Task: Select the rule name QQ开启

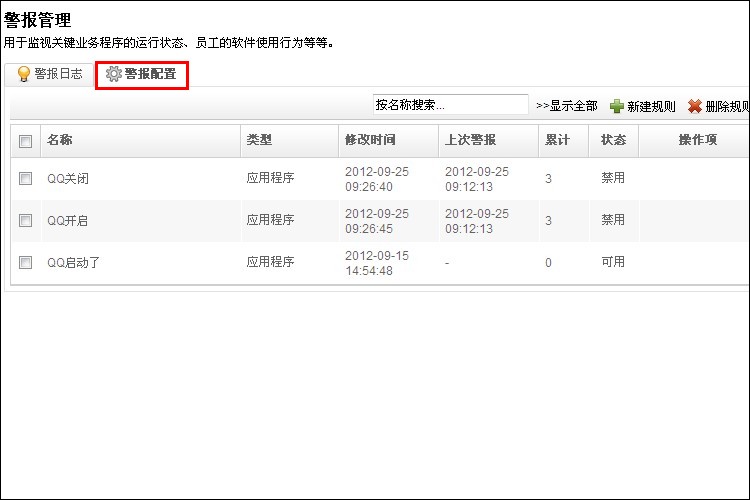Action: (x=67, y=221)
